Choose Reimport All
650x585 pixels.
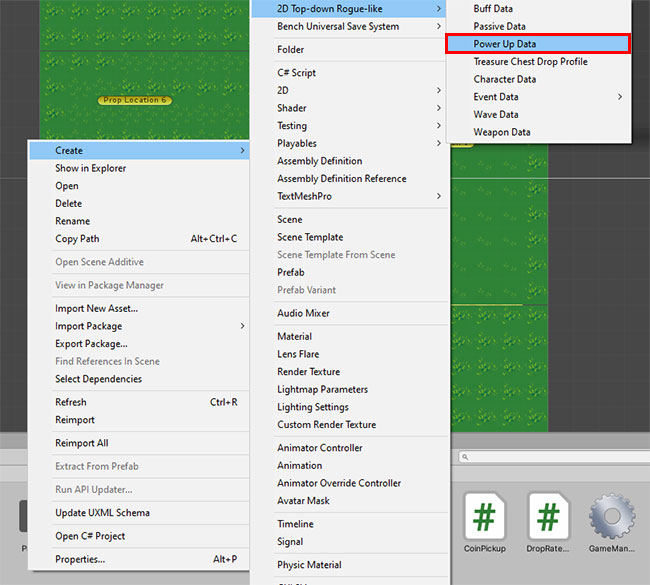139,443
